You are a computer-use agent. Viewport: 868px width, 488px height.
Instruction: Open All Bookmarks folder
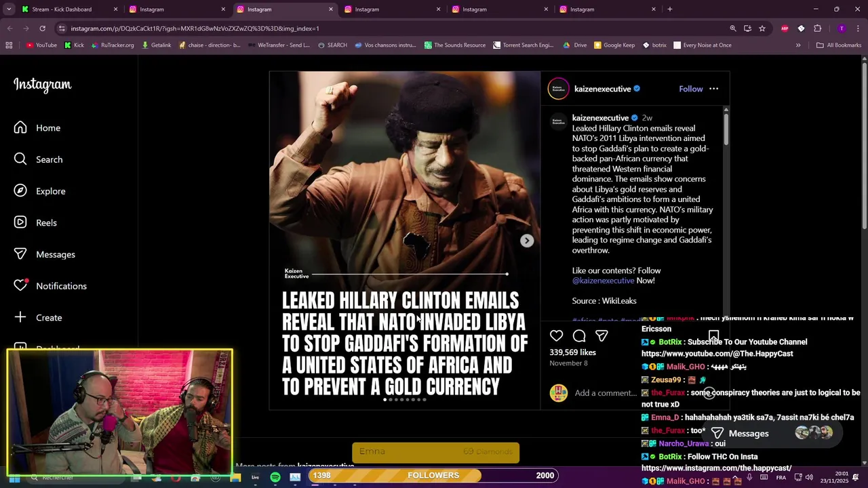click(839, 45)
